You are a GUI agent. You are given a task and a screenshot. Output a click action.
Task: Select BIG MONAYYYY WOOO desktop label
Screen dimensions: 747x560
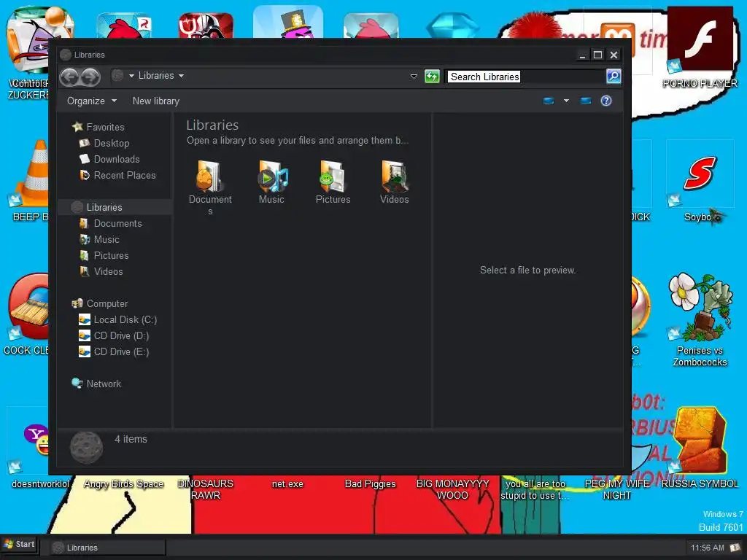pos(452,489)
